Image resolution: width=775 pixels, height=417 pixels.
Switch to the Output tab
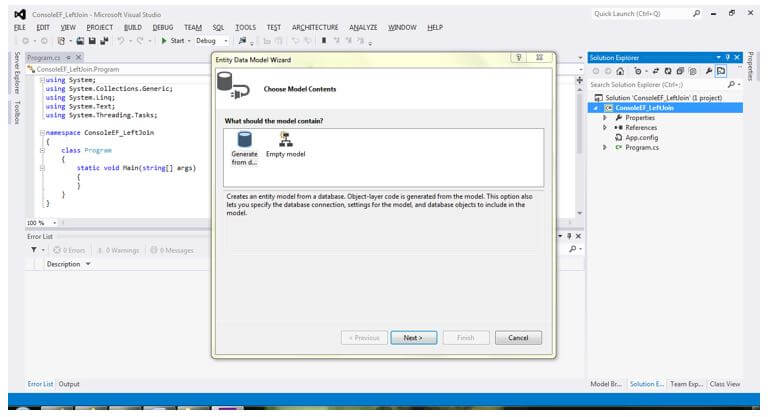click(69, 384)
